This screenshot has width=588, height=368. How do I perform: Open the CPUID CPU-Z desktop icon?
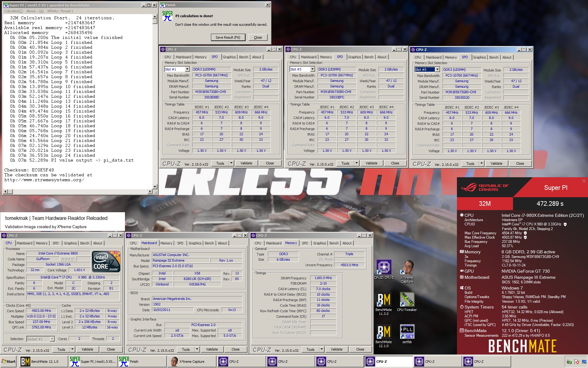coord(384,267)
